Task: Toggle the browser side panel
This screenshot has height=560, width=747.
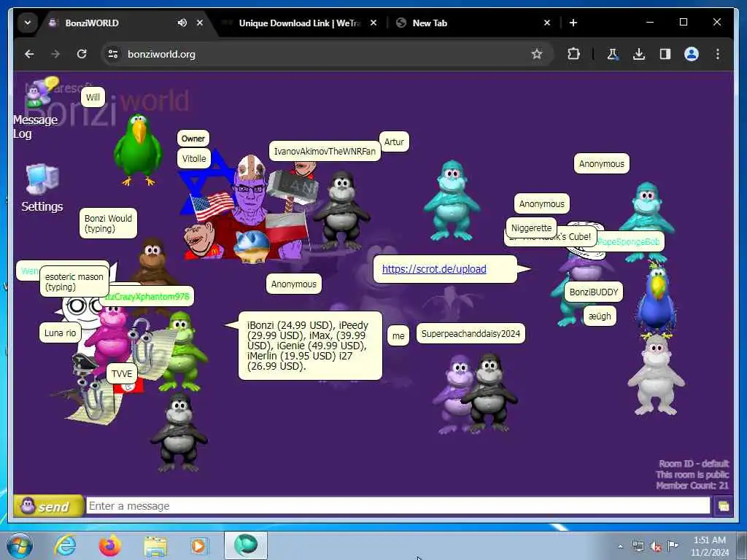Action: (x=665, y=54)
